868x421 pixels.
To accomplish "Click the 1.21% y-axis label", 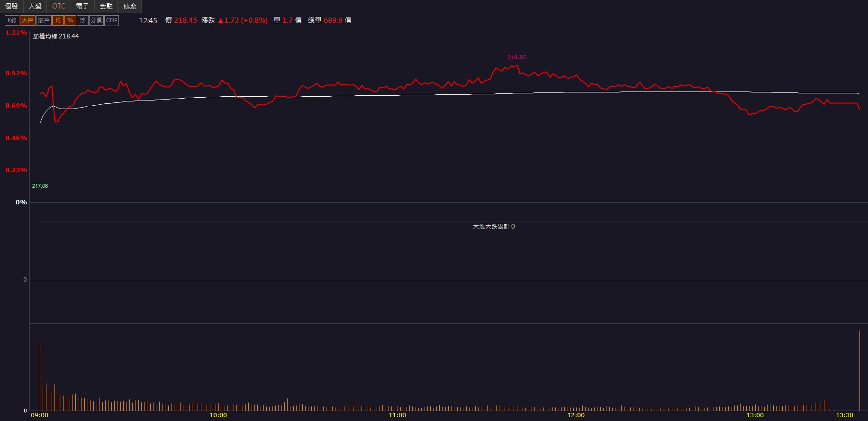I will click(16, 33).
